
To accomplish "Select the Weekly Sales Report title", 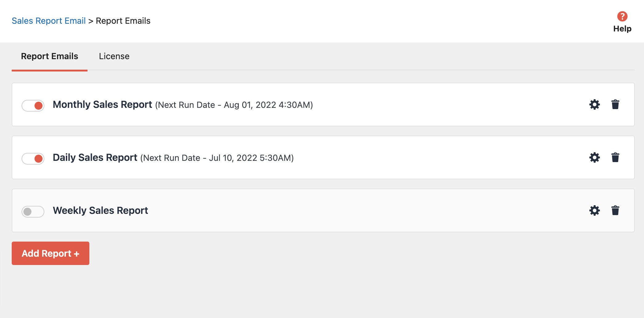I will [100, 210].
